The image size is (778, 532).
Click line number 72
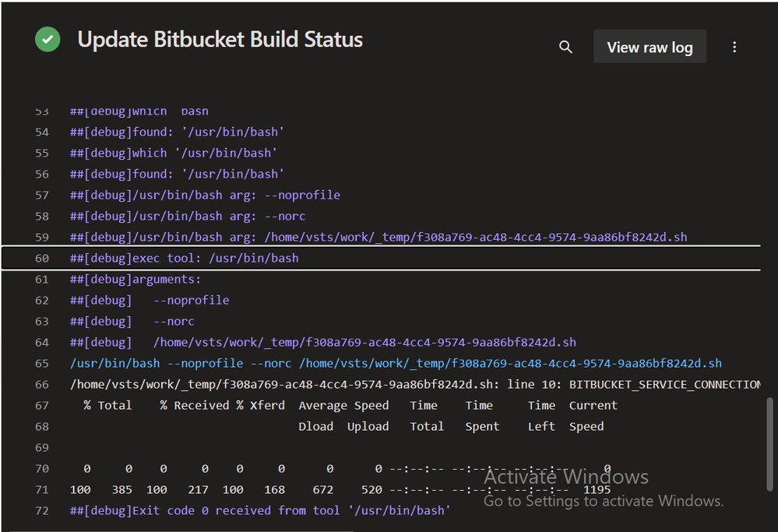(42, 511)
